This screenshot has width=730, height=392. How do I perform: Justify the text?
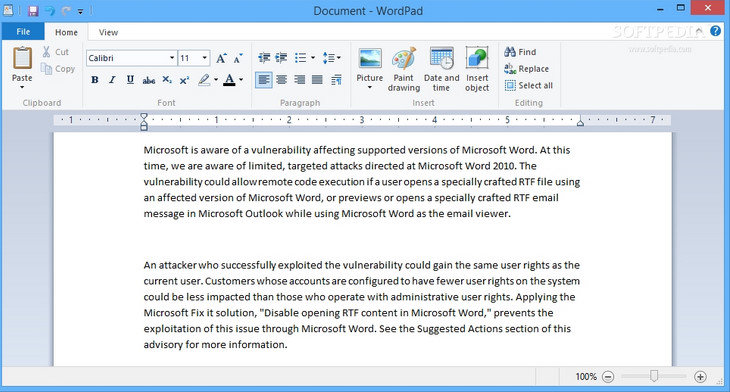pyautogui.click(x=317, y=80)
